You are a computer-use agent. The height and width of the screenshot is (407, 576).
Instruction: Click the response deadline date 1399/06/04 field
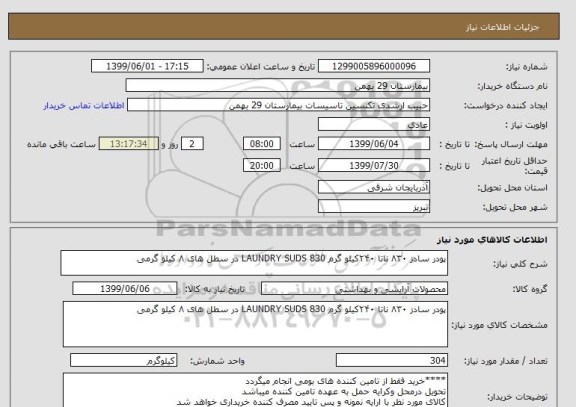coord(374,144)
